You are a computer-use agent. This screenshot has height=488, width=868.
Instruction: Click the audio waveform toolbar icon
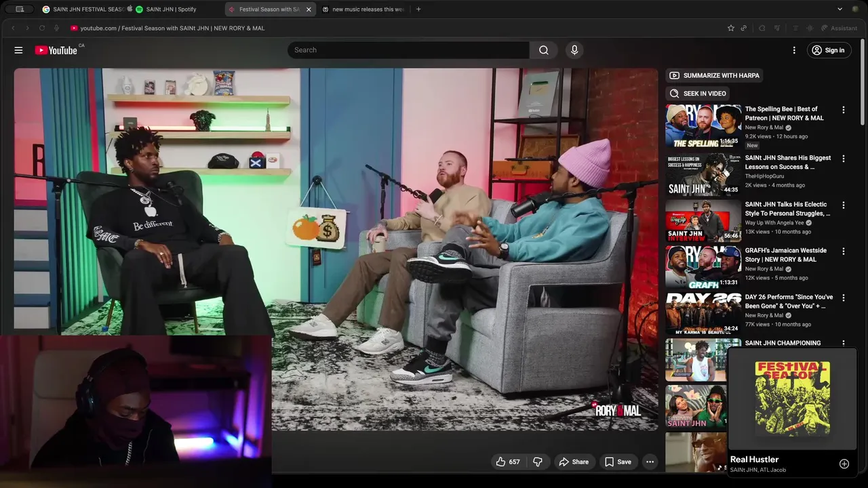[809, 28]
